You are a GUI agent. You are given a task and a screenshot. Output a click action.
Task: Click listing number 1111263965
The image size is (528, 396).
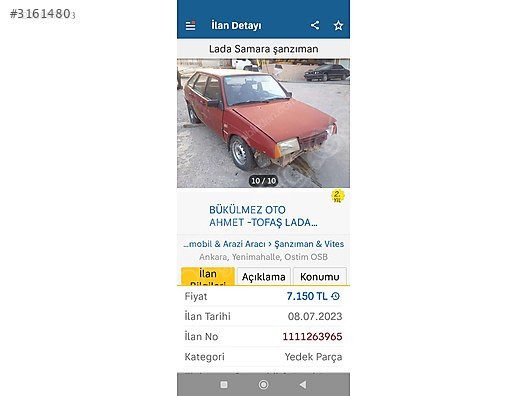pyautogui.click(x=312, y=336)
